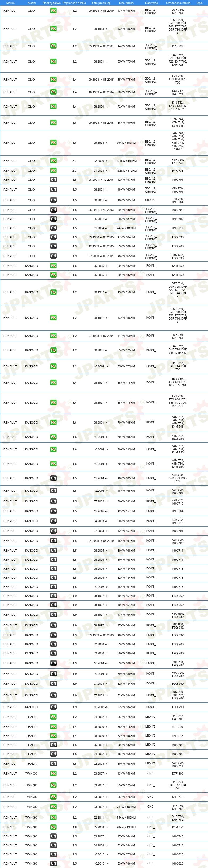
Task: Click the ON diesel icon in the Clio K9K 712 row
Action: pos(53,228)
